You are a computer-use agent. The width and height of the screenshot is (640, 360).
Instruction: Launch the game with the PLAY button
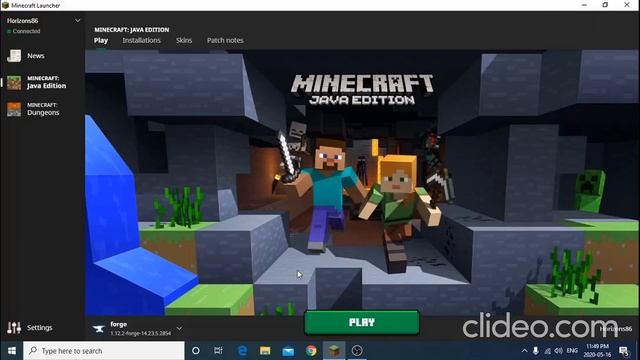point(362,322)
